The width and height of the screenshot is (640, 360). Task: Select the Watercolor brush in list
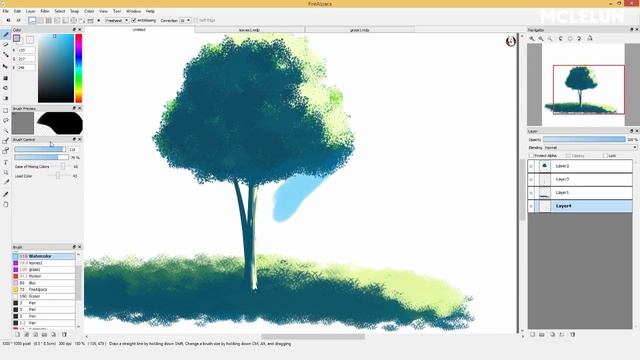click(x=44, y=256)
